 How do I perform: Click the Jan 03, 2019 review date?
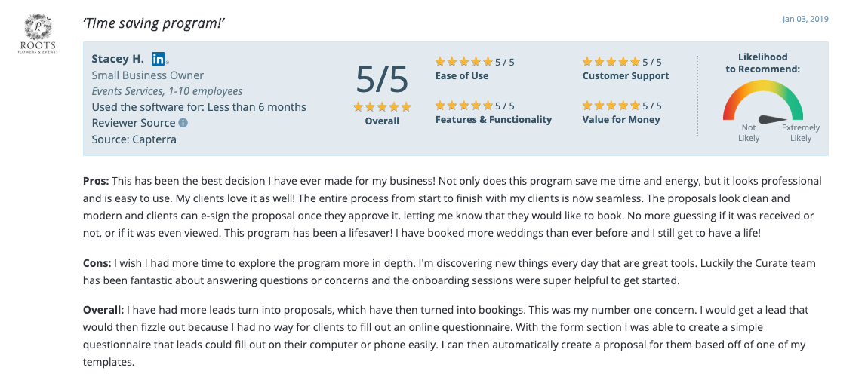807,19
